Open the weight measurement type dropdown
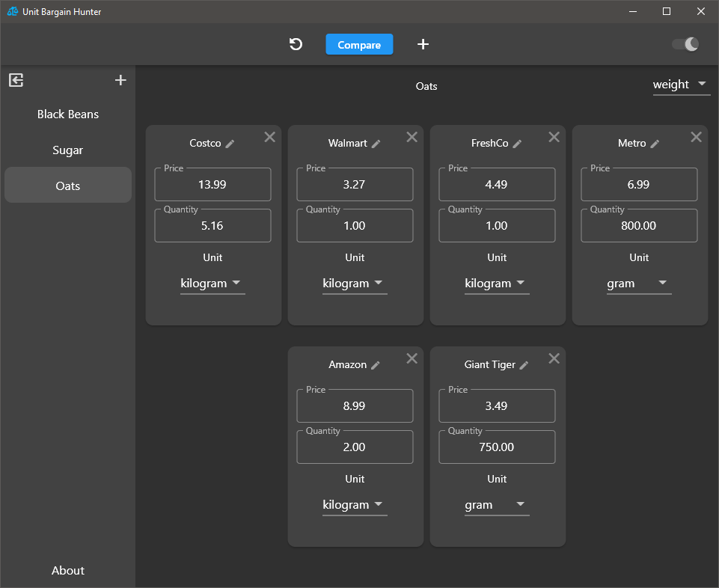 682,85
